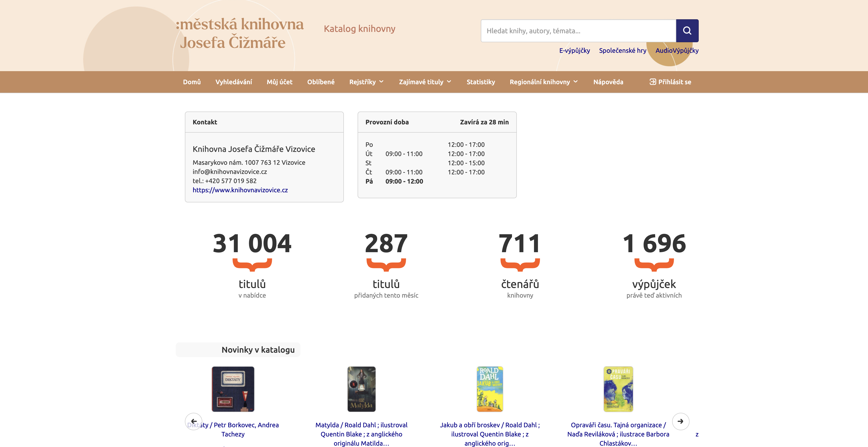Click the previous arrow in Novinky carousel
This screenshot has width=868, height=447.
194,421
